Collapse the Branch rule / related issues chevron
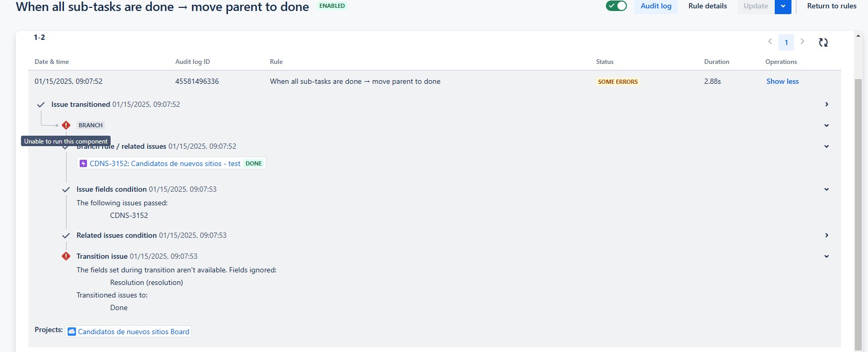868x352 pixels. coord(827,146)
